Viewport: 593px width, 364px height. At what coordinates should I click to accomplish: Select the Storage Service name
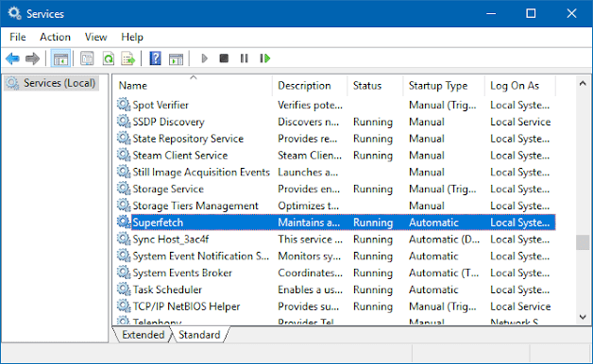pos(168,189)
